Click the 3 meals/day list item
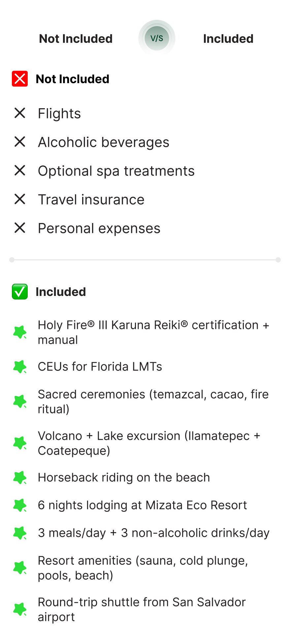 click(x=153, y=533)
